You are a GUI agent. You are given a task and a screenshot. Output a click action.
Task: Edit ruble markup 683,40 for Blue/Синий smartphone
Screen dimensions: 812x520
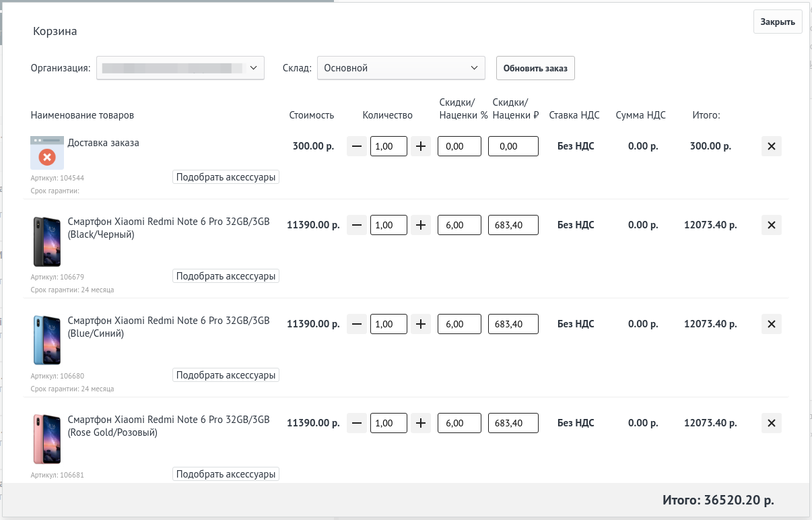[513, 324]
